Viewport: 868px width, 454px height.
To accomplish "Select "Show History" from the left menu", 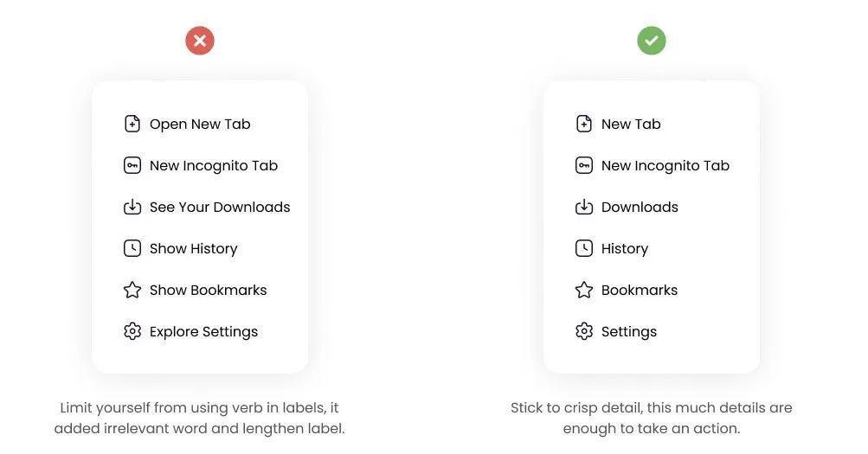I will (x=194, y=248).
